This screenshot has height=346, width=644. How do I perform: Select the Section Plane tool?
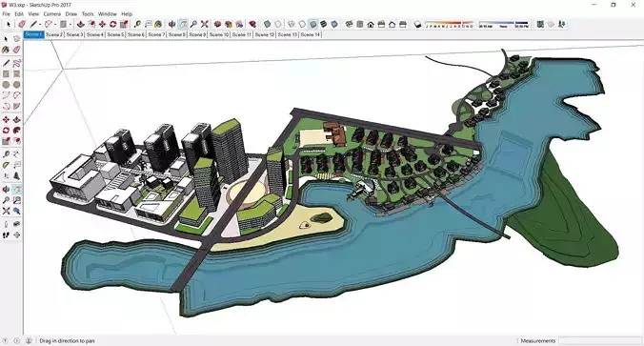click(16, 235)
